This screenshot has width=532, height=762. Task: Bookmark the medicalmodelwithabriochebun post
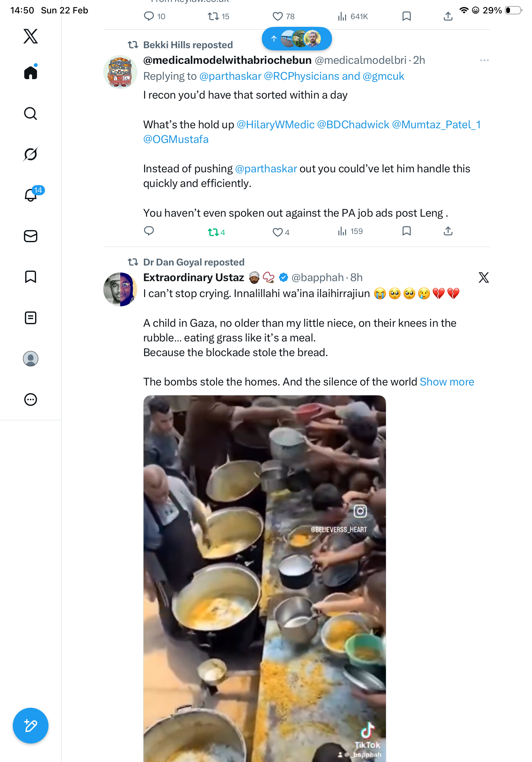tap(406, 231)
